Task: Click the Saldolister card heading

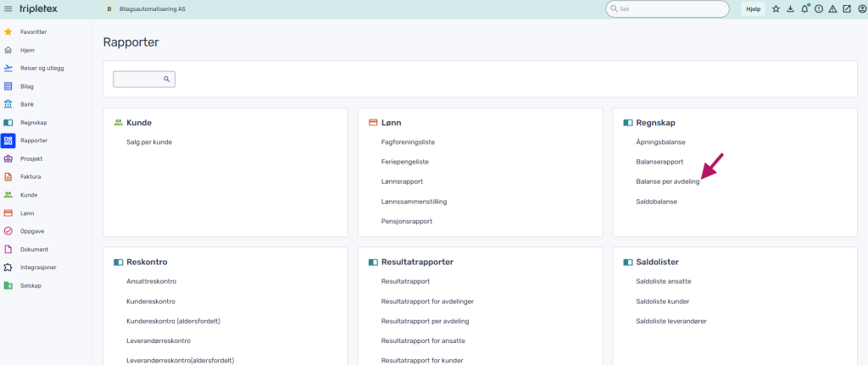Action: pos(658,263)
